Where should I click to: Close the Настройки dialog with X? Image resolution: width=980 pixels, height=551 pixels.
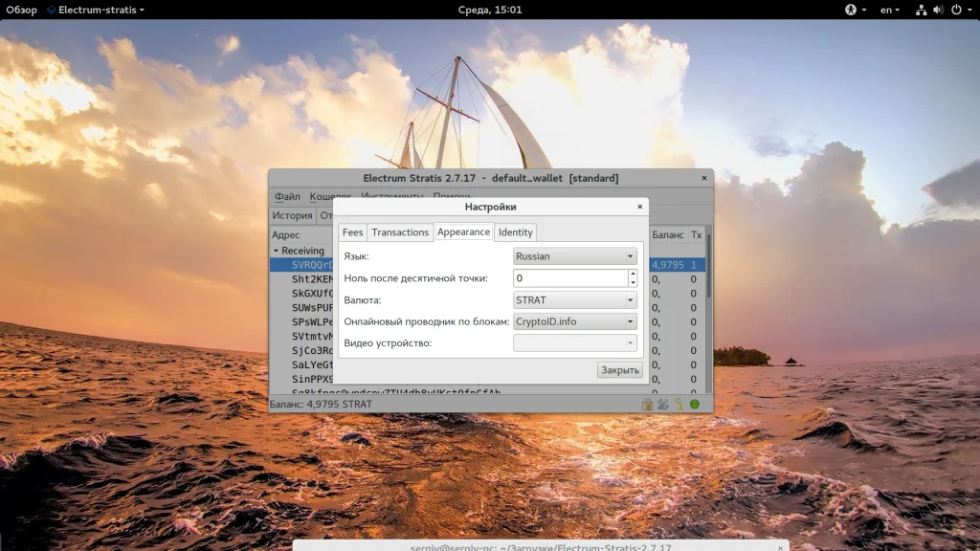coord(640,207)
